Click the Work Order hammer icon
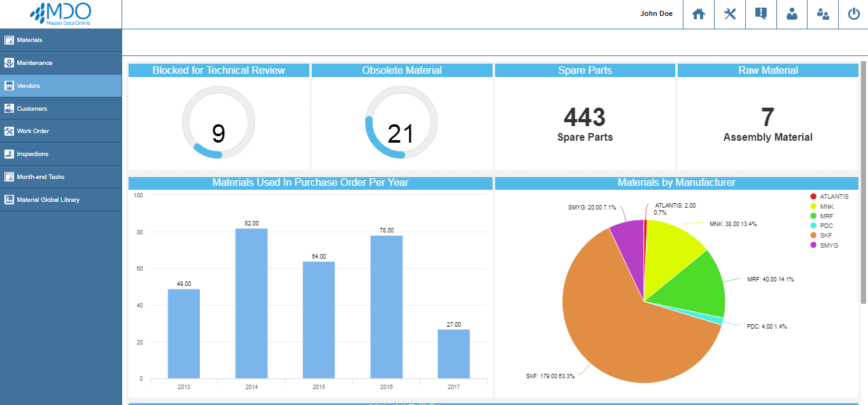Viewport: 868px width, 405px height. pos(10,131)
